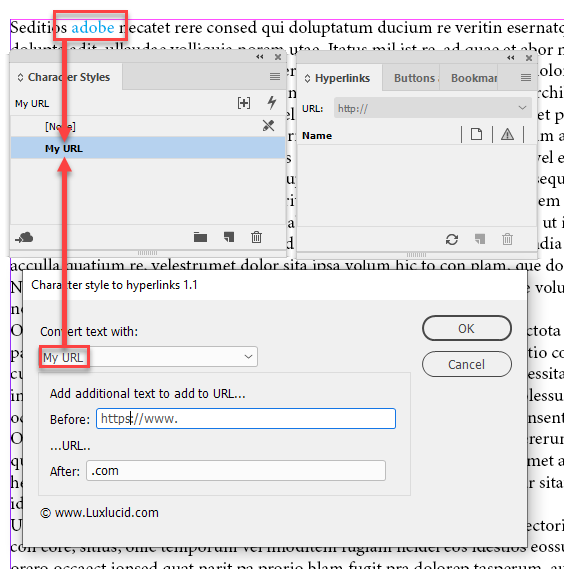Open the Hyperlinks panel flyout menu

[526, 77]
